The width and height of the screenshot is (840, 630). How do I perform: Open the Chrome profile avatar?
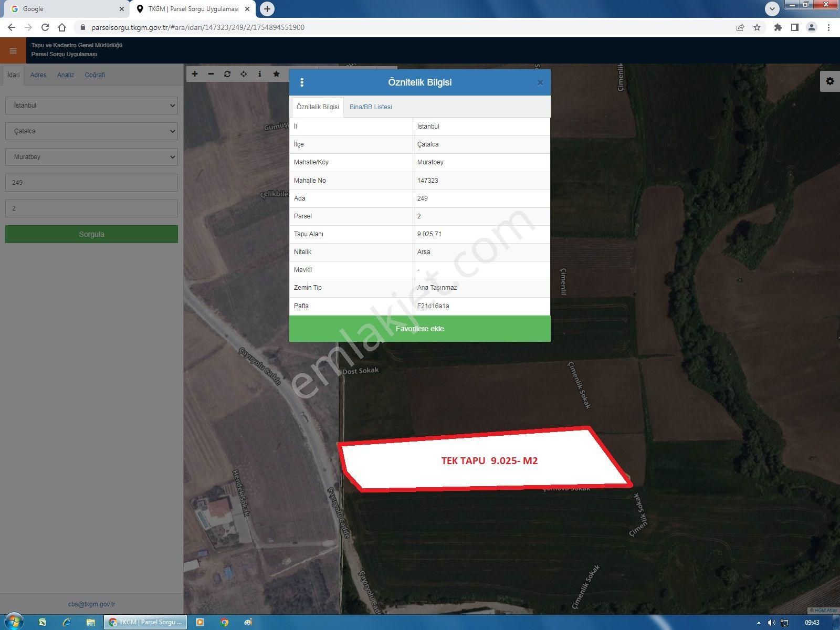click(x=812, y=27)
